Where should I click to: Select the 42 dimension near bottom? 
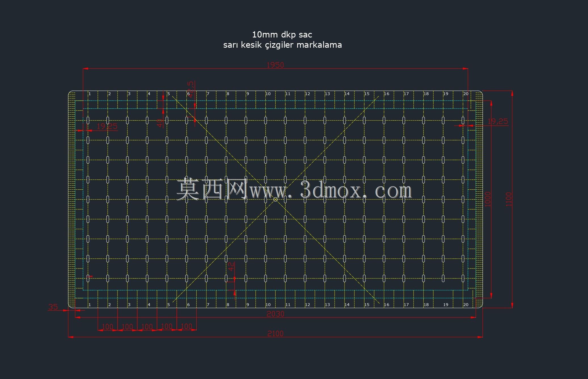[x=231, y=267]
